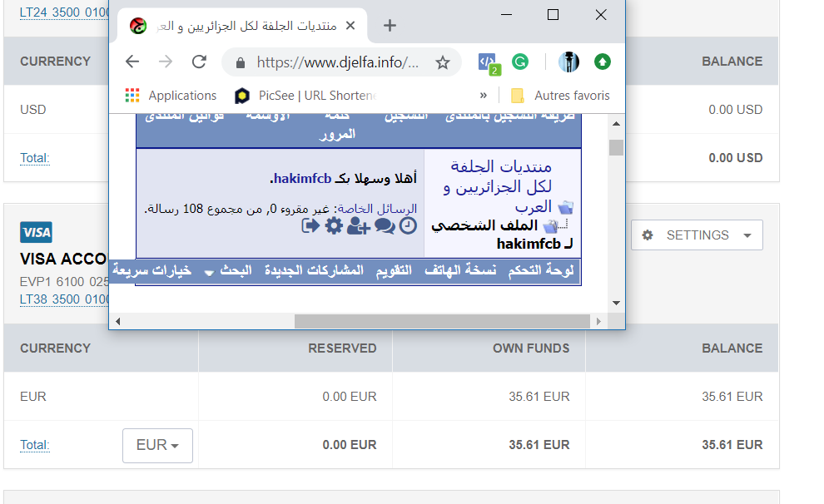Open the mobile version menu item
Screen dimensions: 824x504
coord(460,269)
